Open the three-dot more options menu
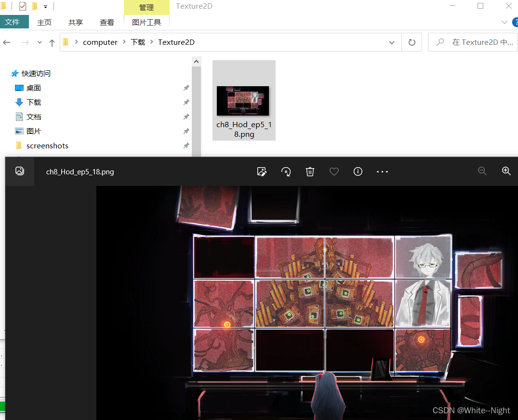 pyautogui.click(x=382, y=171)
